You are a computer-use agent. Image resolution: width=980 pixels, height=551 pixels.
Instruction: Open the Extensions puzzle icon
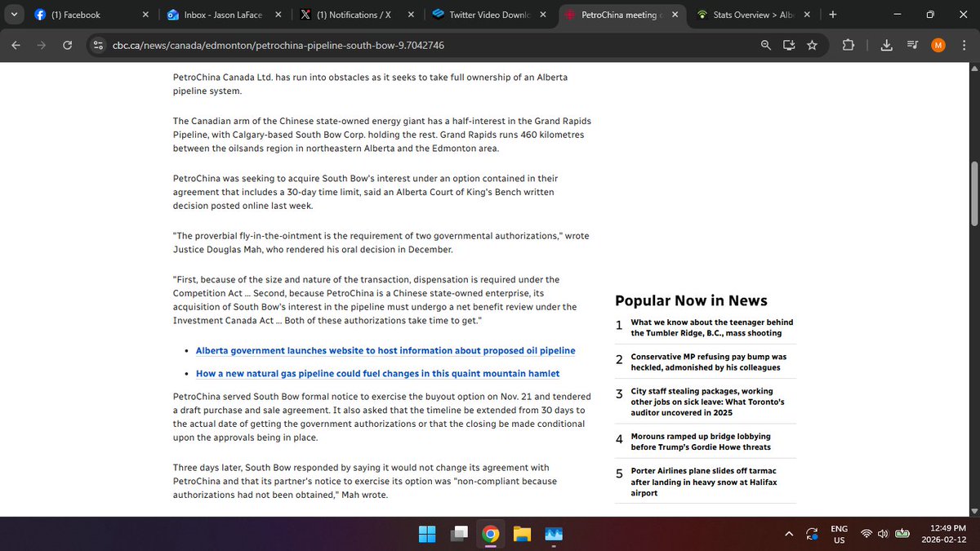click(x=849, y=45)
